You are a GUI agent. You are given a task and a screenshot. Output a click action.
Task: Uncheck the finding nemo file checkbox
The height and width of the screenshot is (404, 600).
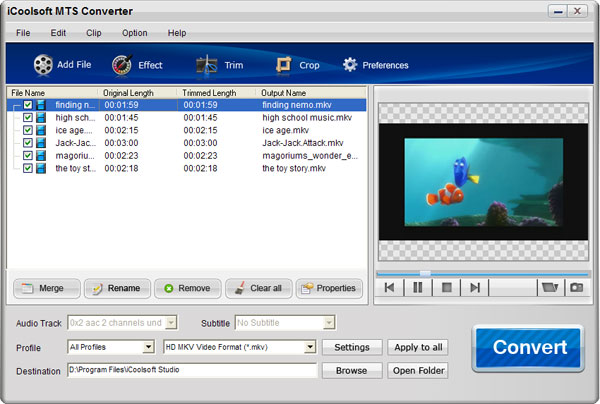pos(28,104)
